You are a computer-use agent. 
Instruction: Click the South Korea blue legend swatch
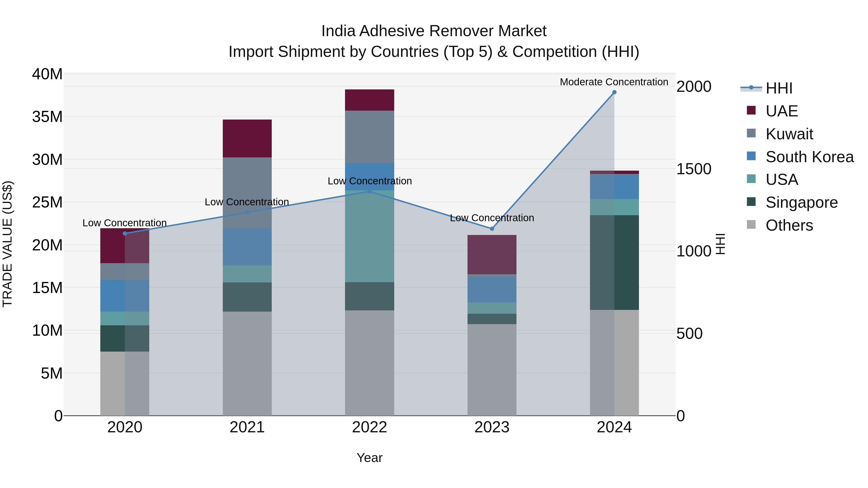pyautogui.click(x=751, y=156)
